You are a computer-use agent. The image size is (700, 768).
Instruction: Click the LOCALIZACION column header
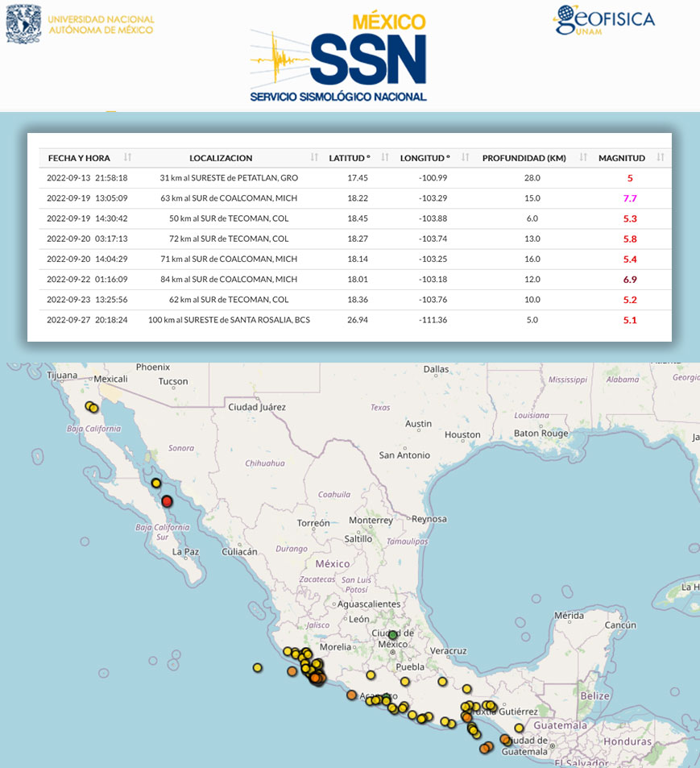pyautogui.click(x=221, y=158)
